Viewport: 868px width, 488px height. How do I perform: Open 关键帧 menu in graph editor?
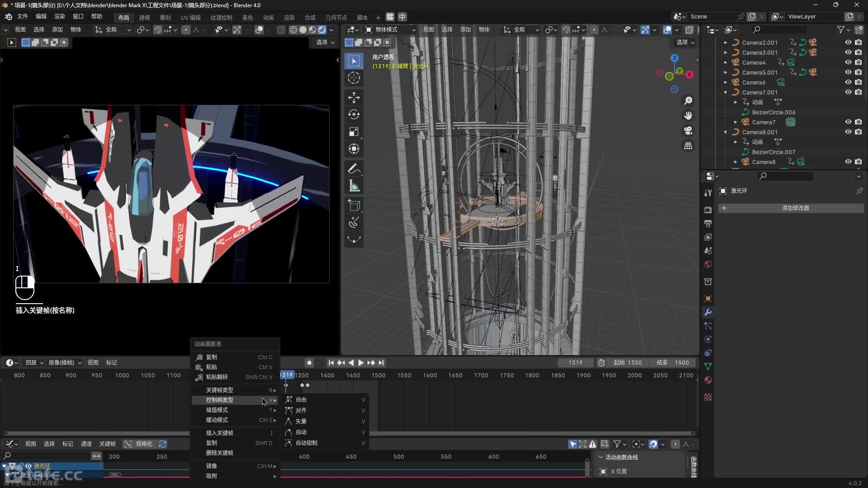[x=108, y=444]
